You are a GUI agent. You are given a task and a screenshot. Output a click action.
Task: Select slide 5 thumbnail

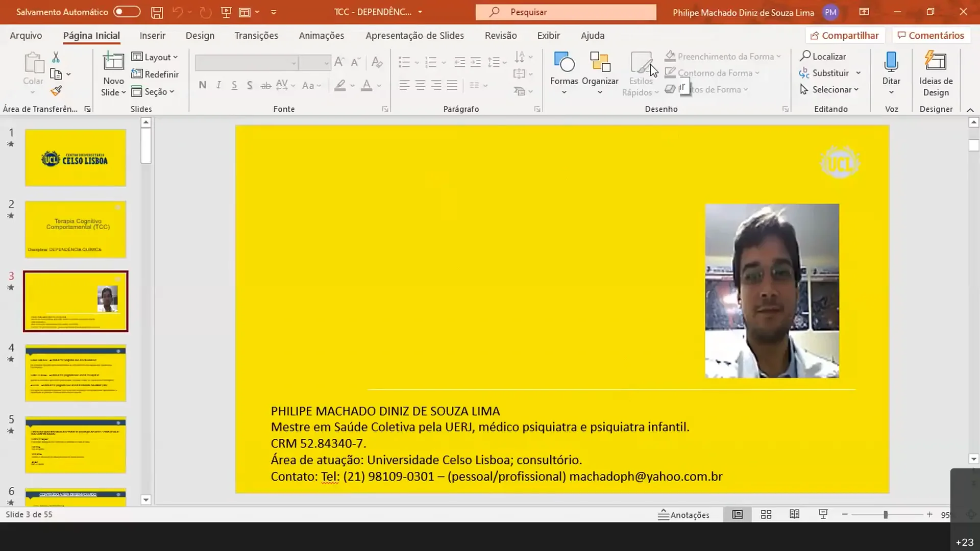(75, 444)
